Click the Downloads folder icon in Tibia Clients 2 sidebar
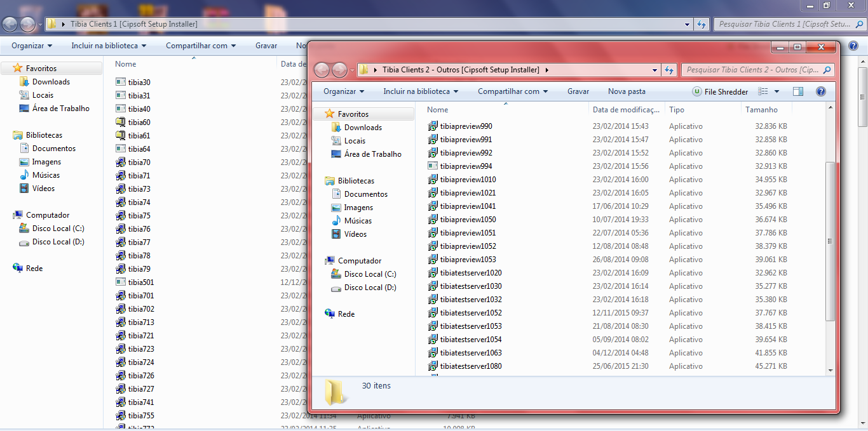This screenshot has width=868, height=431. pyautogui.click(x=336, y=128)
